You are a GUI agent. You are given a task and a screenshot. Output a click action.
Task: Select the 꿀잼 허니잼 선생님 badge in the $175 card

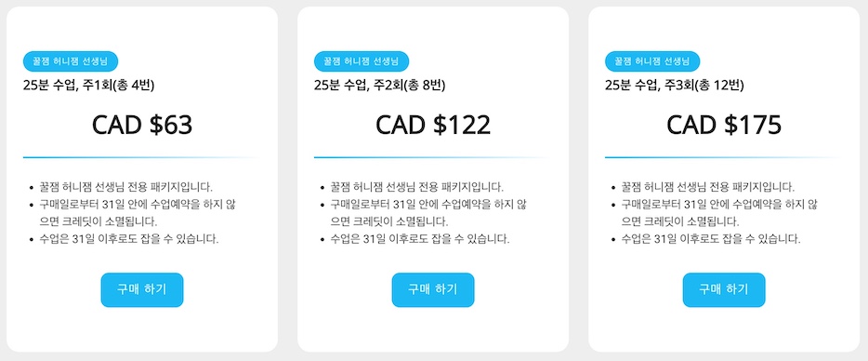pos(652,61)
